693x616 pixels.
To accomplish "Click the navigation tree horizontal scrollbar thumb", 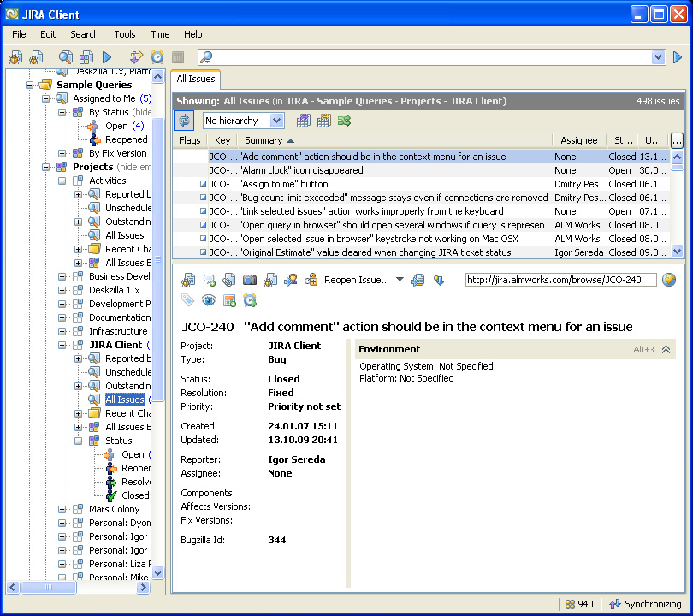I will click(x=49, y=587).
